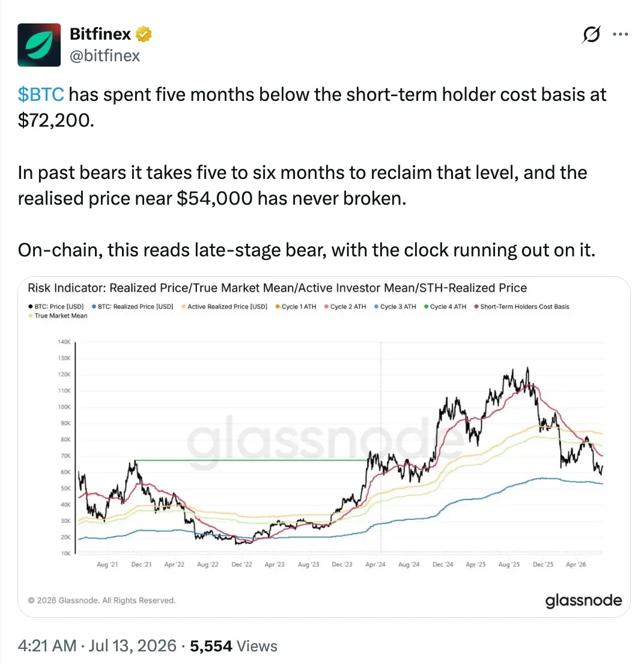Screen dimensions: 644x664
Task: Toggle Cycle 4 ATH legend entry
Action: (445, 307)
